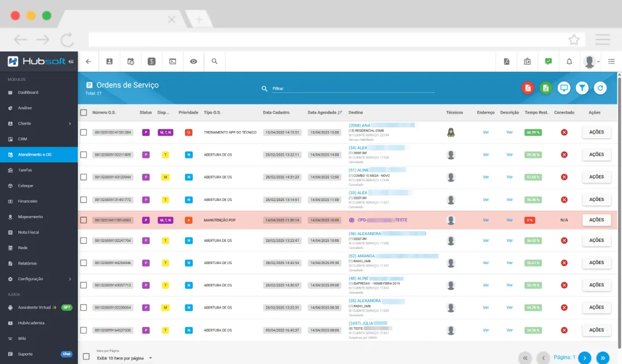622x364 pixels.
Task: Open the notifications bell
Action: click(x=569, y=62)
